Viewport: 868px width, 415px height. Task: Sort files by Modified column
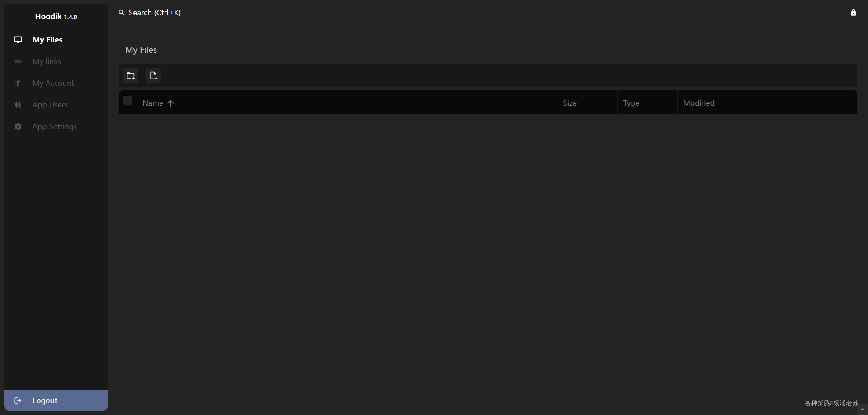(x=699, y=103)
